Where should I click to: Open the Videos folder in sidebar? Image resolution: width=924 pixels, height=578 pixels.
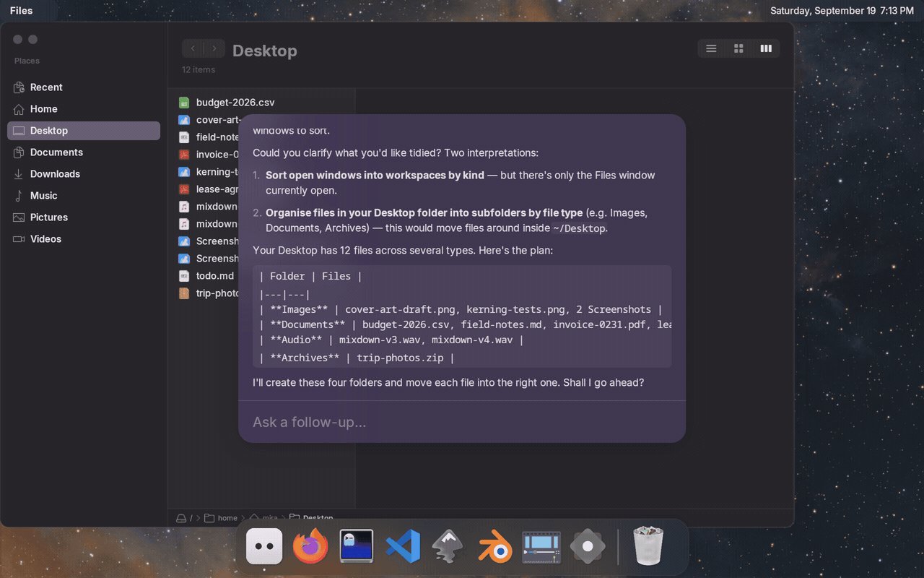pyautogui.click(x=84, y=239)
